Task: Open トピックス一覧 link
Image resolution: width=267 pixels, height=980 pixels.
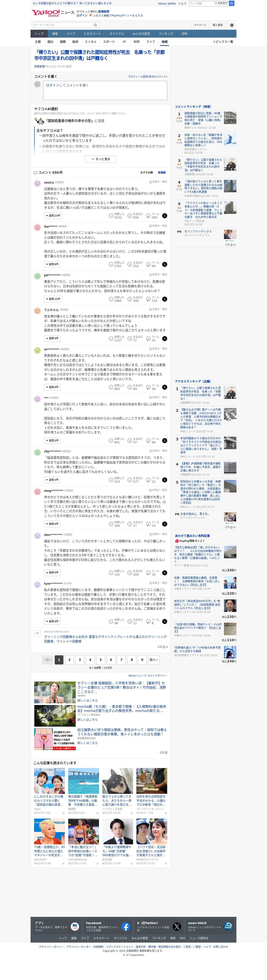Action: coord(223,42)
